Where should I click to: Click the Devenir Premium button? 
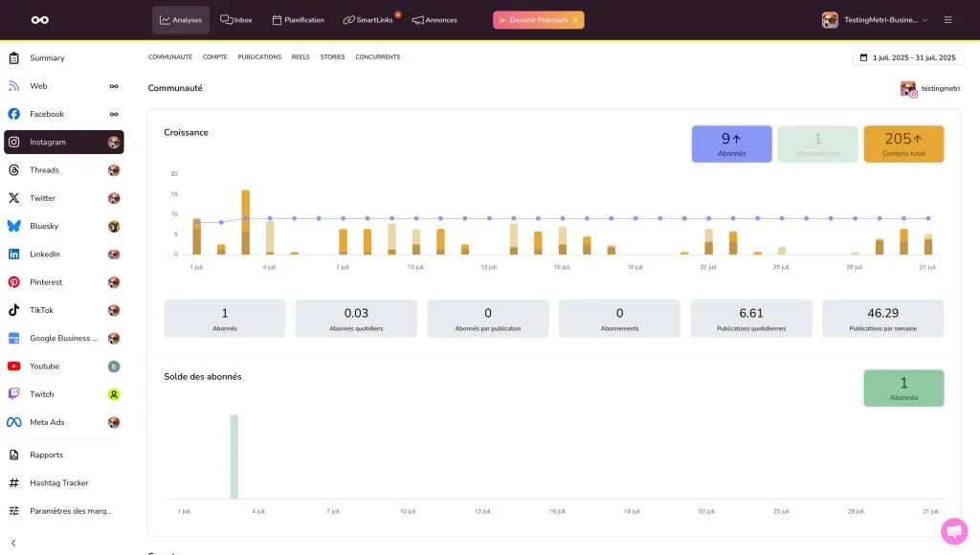[538, 20]
